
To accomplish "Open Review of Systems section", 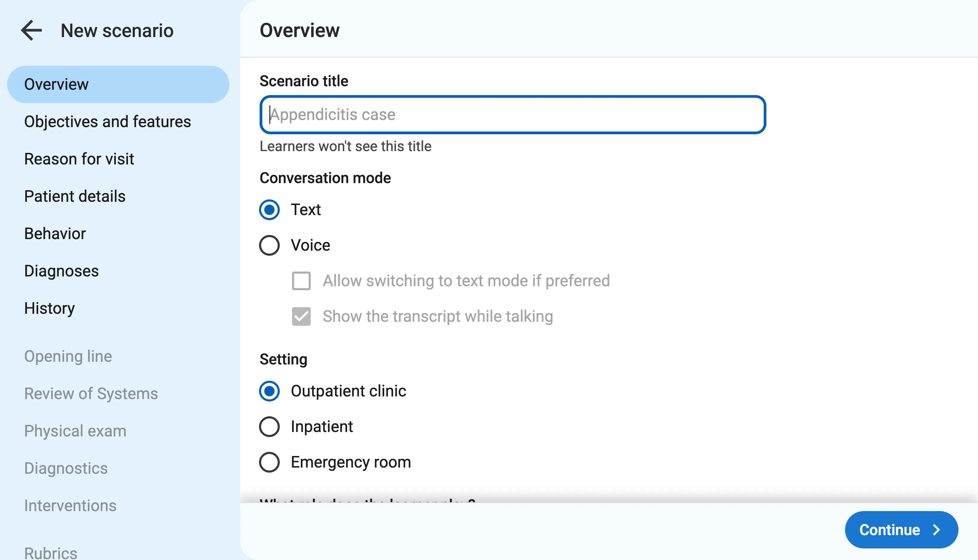I will [x=91, y=393].
